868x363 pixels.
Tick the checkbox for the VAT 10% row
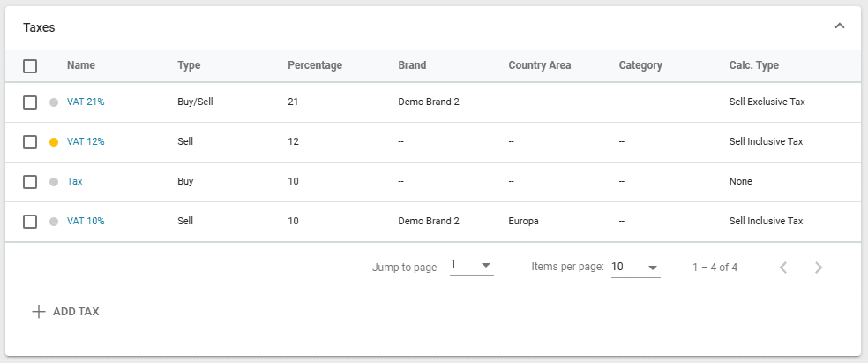point(30,222)
